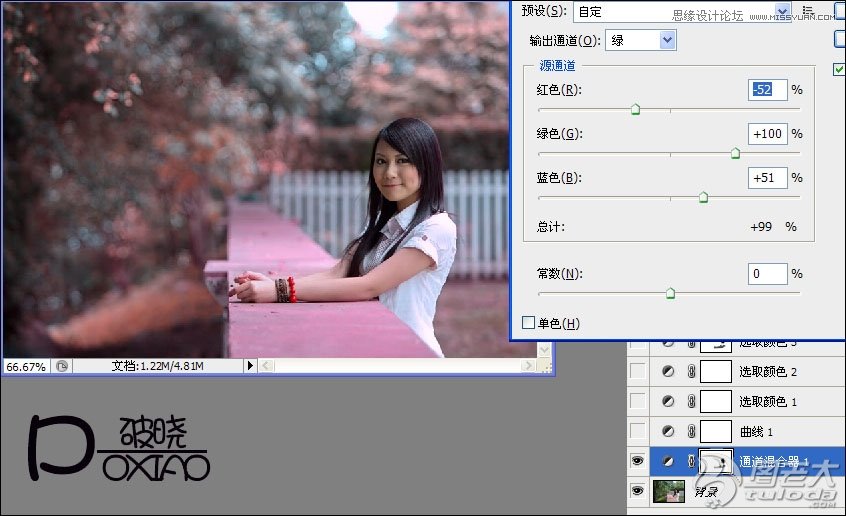Click status bar icon beside zoom percentage
Viewport: 846px width, 516px height.
62,366
